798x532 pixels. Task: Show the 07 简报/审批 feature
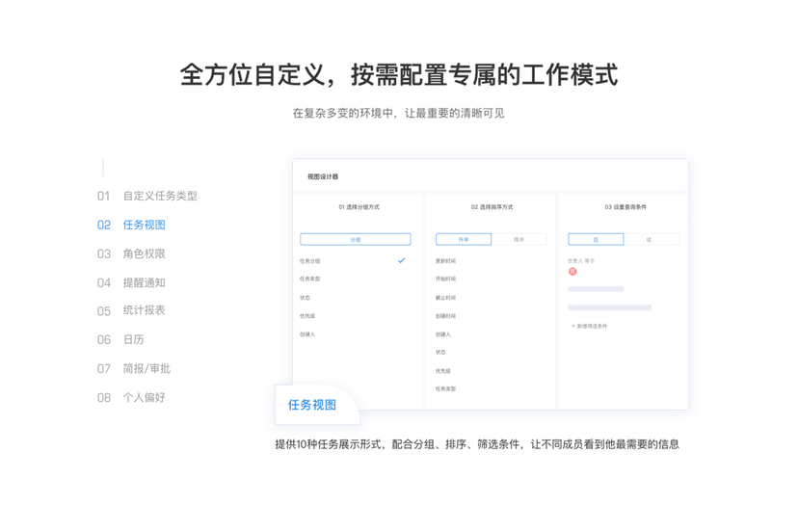pos(134,368)
